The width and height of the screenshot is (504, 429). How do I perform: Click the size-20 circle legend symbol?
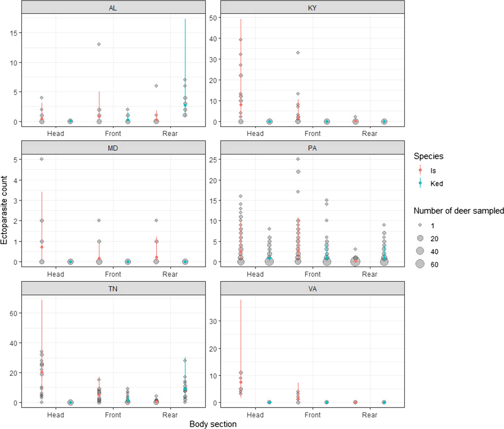click(x=420, y=238)
